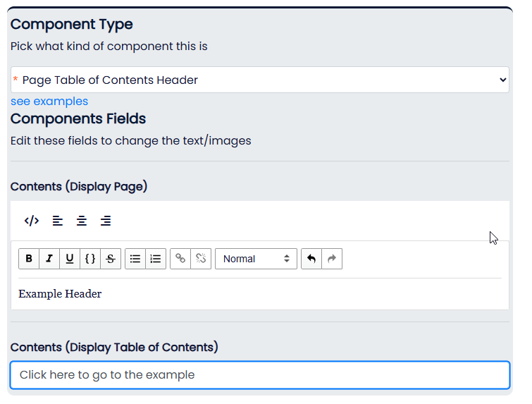Toggle bold formatting
Image resolution: width=532 pixels, height=404 pixels.
point(29,259)
